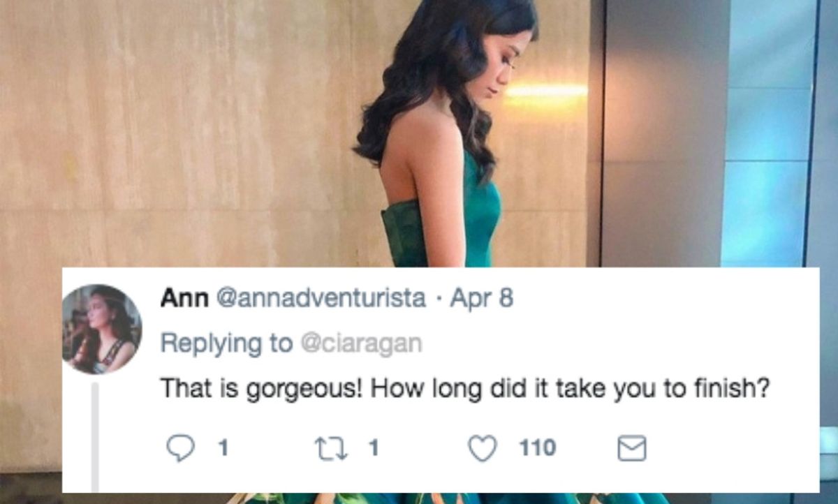Click the retweet count number
The height and width of the screenshot is (504, 838).
[374, 448]
